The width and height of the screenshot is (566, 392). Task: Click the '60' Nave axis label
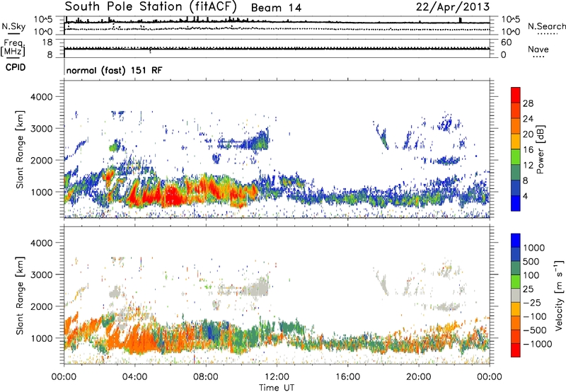tap(507, 42)
